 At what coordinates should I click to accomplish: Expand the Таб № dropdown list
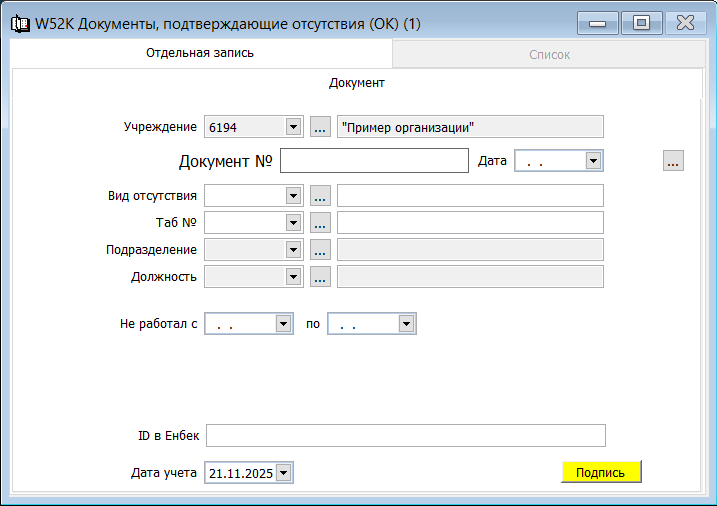coord(293,223)
